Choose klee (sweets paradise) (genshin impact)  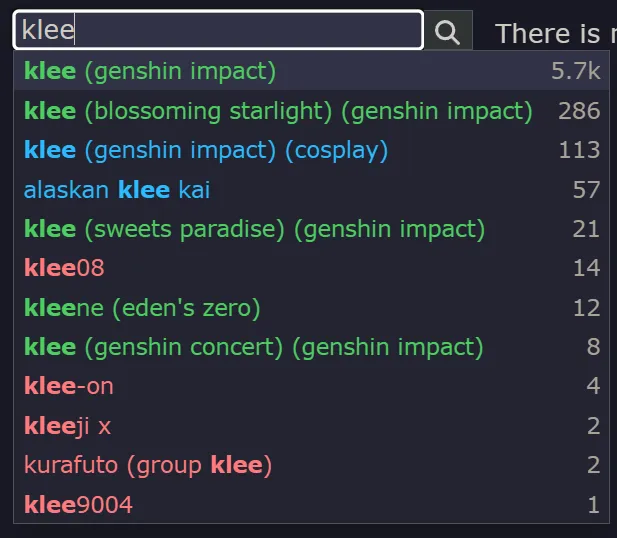(311, 229)
